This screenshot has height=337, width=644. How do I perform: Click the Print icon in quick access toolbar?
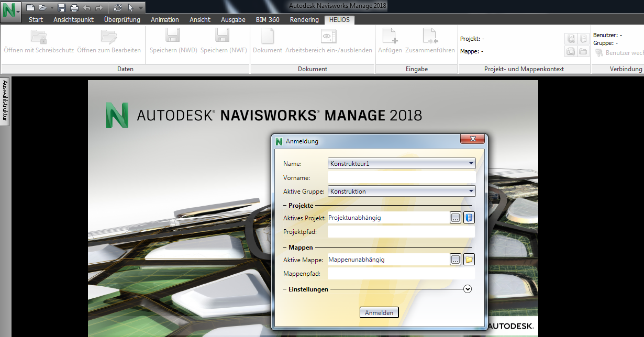pos(74,8)
